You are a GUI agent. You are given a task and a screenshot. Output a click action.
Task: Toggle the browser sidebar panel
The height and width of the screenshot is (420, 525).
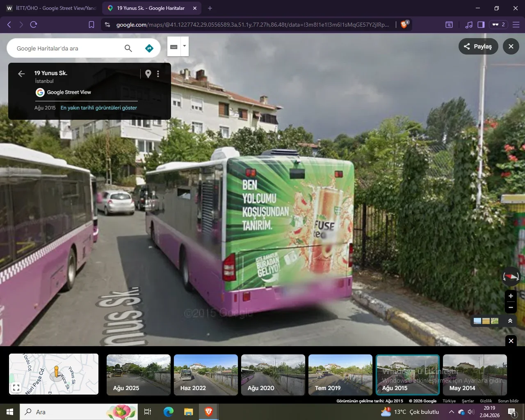(x=481, y=25)
